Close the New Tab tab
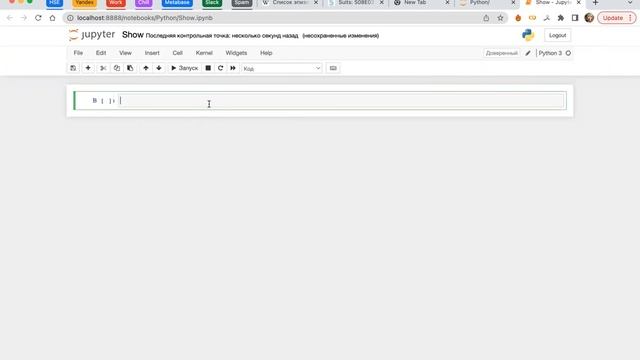The image size is (640, 360). coord(447,3)
